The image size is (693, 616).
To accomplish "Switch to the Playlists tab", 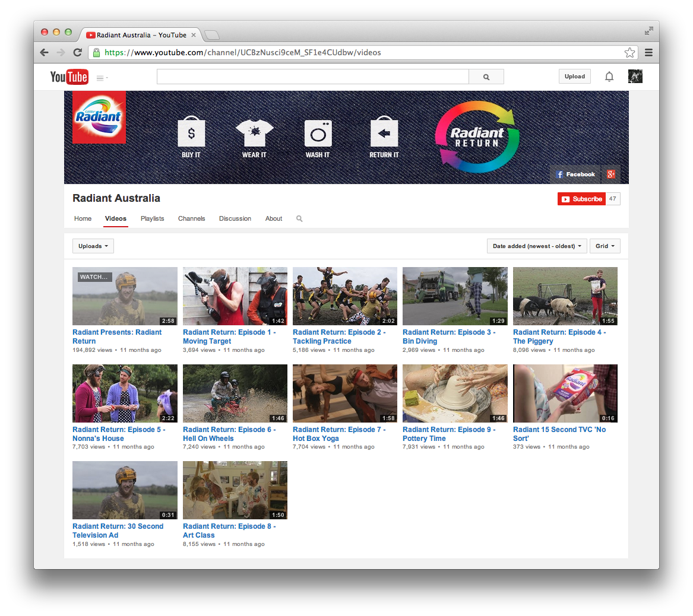I will point(153,218).
